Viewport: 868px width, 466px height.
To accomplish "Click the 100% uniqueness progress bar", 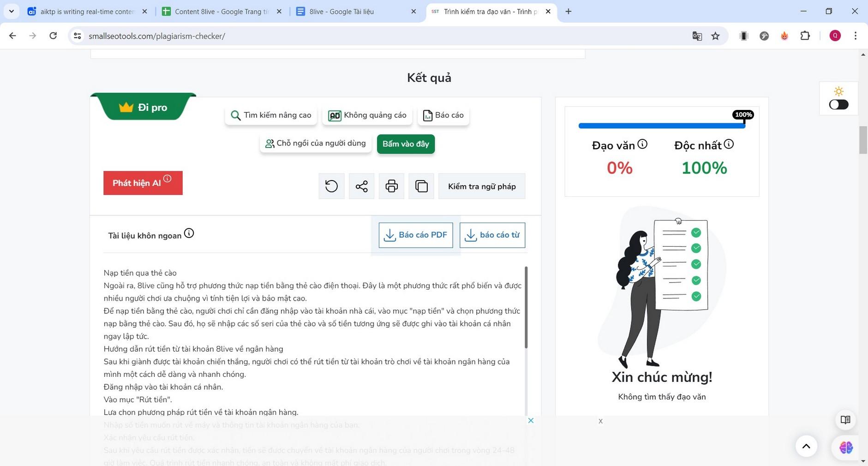I will pyautogui.click(x=662, y=126).
